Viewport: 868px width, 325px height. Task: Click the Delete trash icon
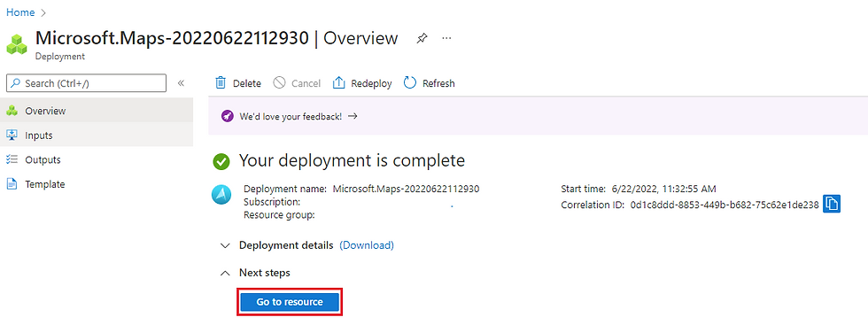tap(221, 83)
